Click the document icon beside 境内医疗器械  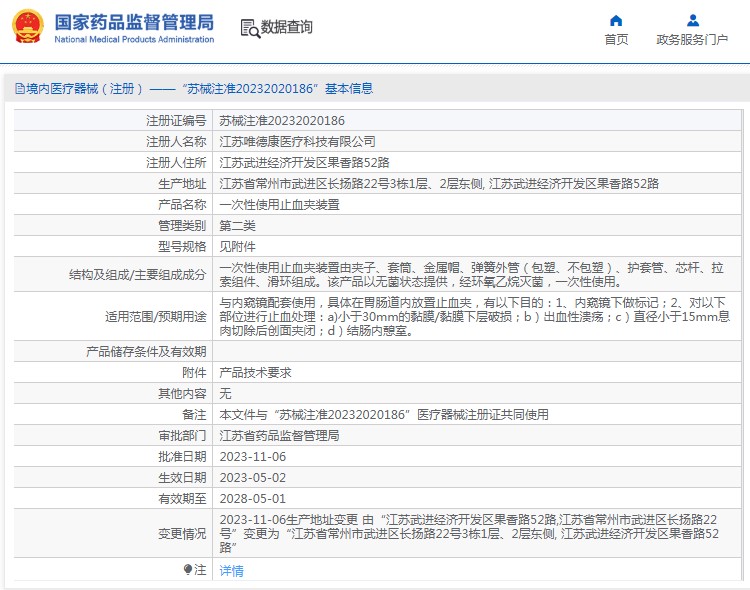click(20, 89)
